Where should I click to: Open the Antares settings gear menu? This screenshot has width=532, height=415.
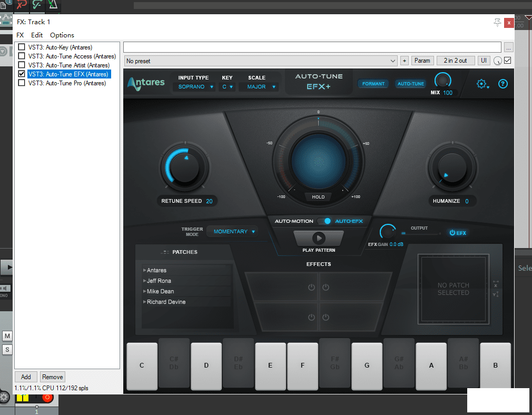coord(482,84)
